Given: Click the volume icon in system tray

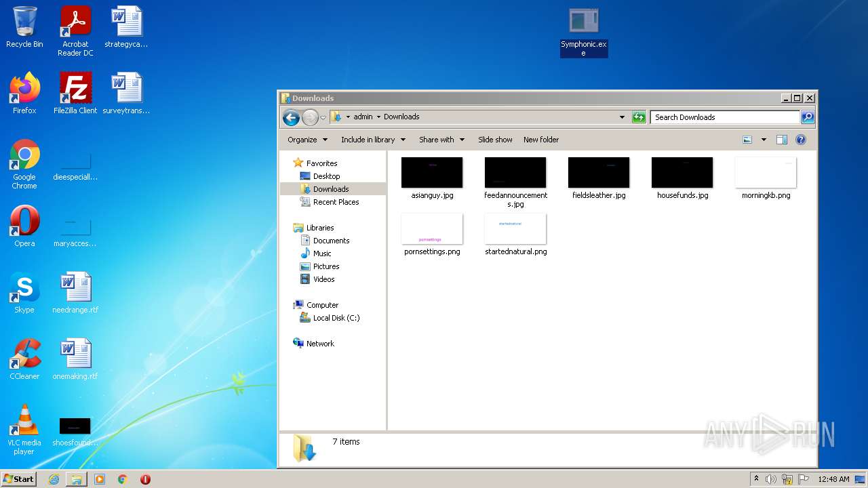Looking at the screenshot, I should coord(771,479).
